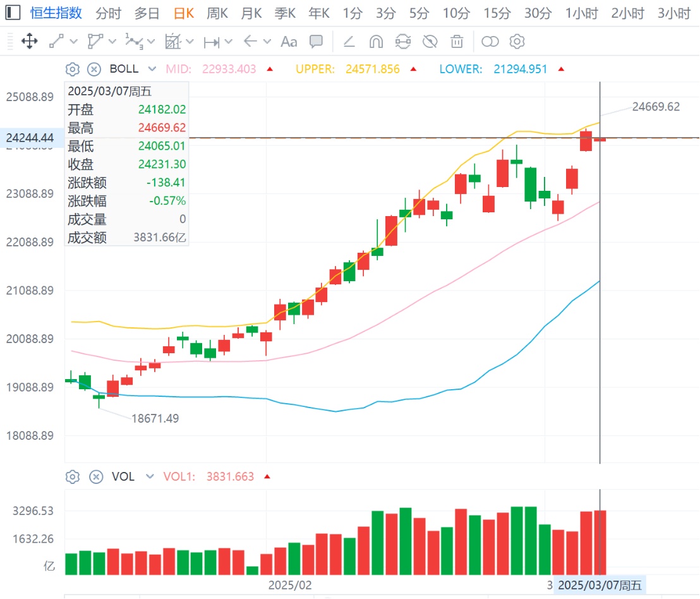The width and height of the screenshot is (700, 599).
Task: Open chart settings gear in toolbar
Action: (x=517, y=42)
